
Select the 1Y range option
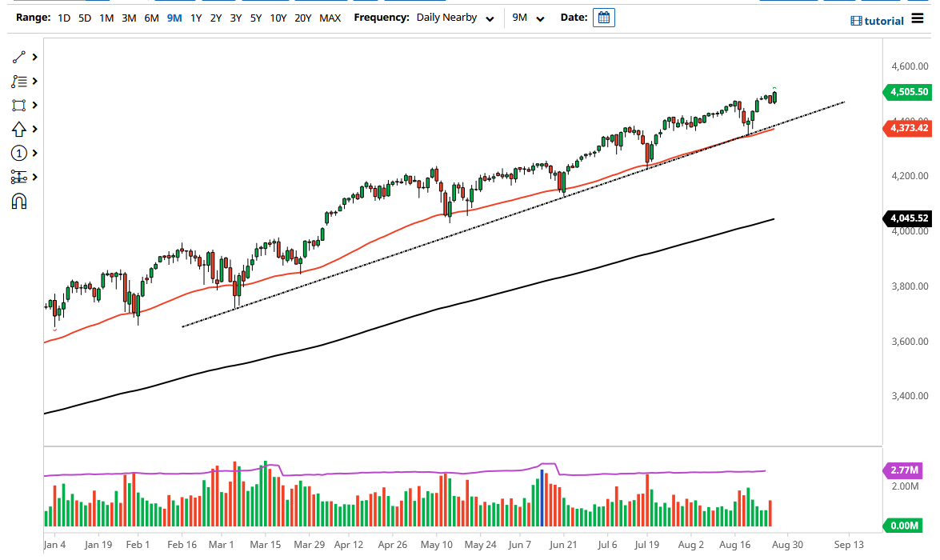tap(196, 17)
